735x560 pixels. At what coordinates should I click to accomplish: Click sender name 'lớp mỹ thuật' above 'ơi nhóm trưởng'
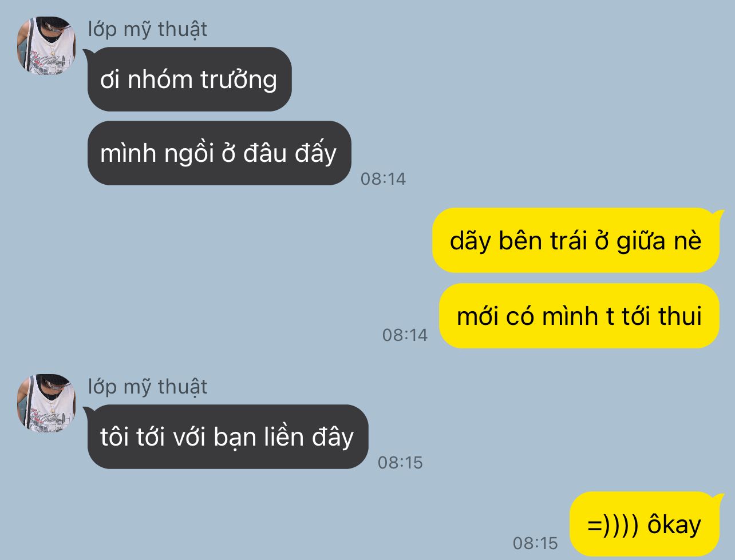pyautogui.click(x=147, y=30)
